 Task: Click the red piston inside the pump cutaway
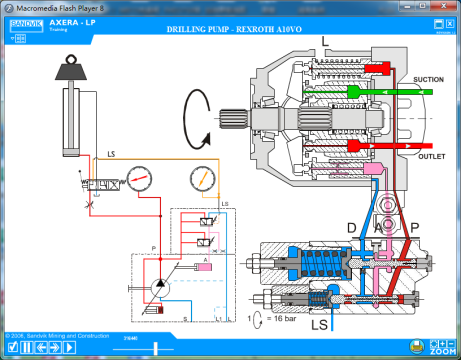(x=377, y=69)
